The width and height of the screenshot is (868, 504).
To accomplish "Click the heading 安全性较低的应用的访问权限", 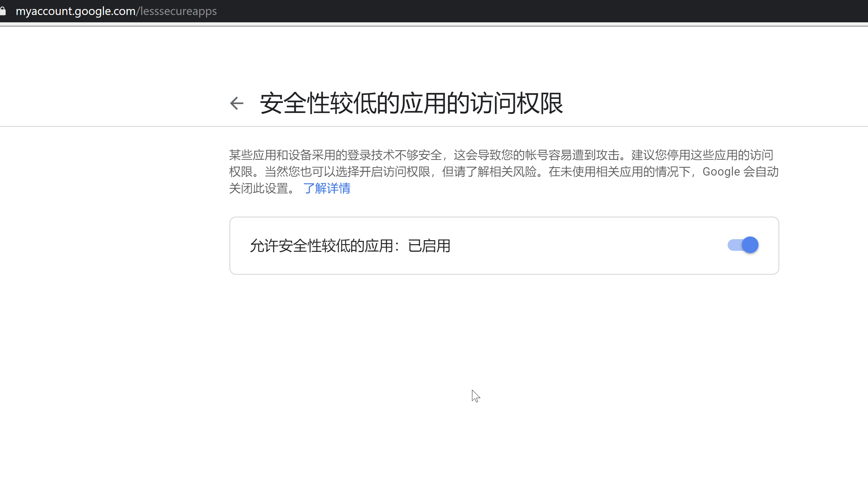I will (411, 103).
